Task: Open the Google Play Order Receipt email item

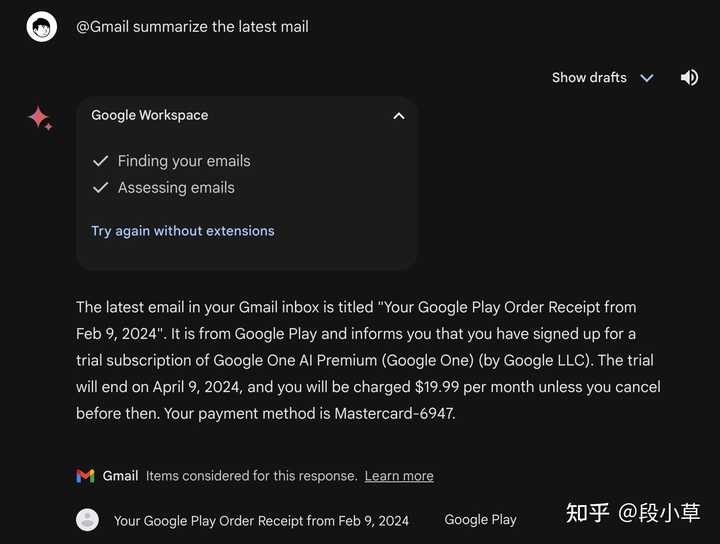Action: point(261,521)
